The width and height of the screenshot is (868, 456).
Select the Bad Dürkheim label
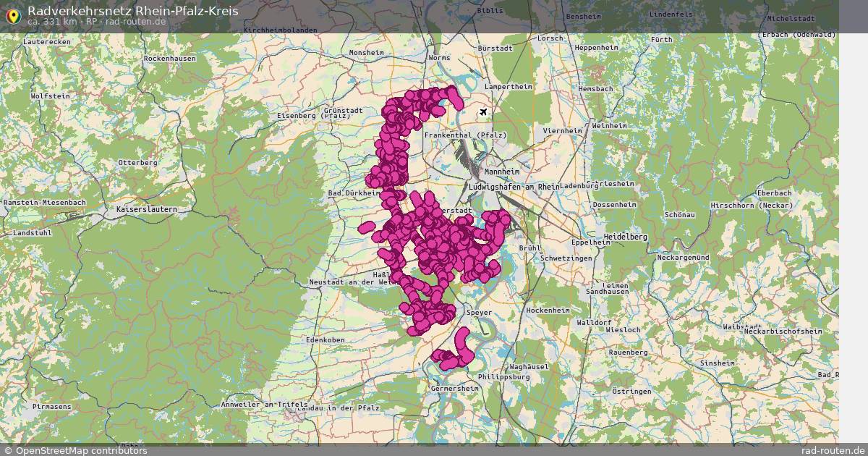[x=353, y=193]
